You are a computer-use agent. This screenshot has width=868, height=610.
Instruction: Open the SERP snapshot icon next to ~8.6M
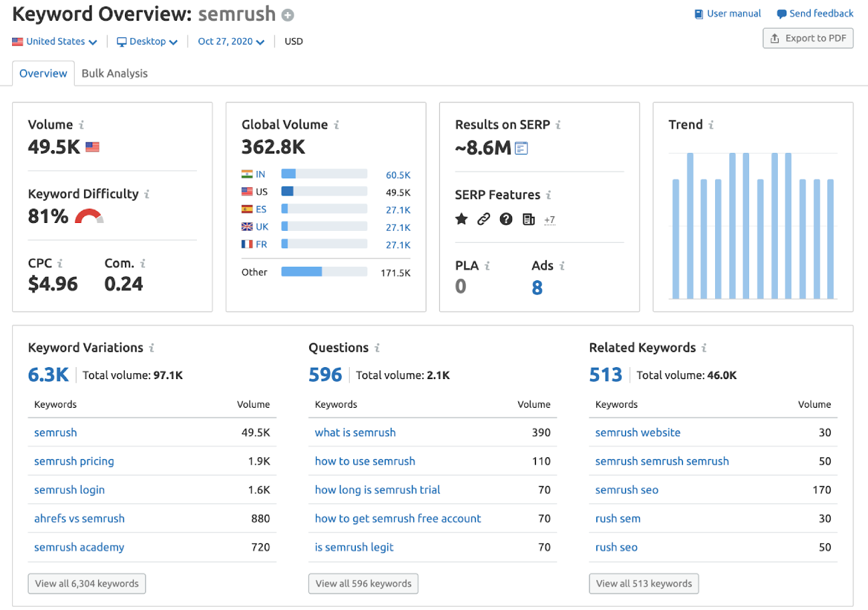click(x=521, y=148)
